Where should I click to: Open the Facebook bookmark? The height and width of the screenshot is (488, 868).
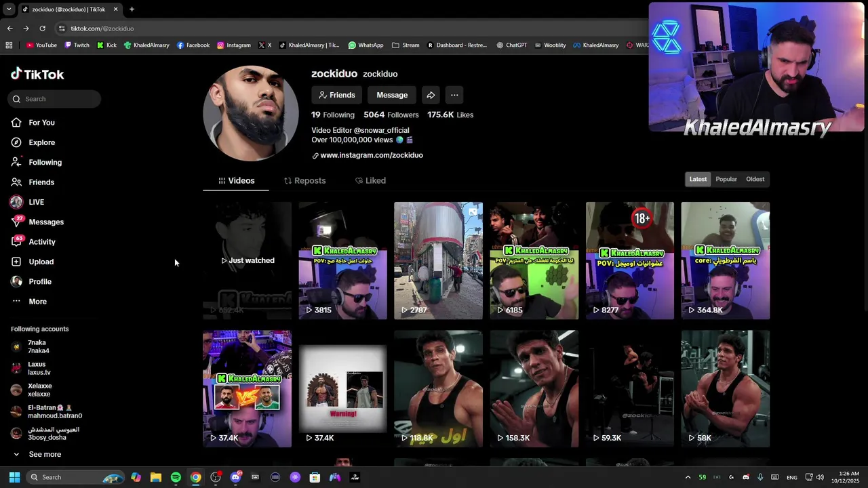(193, 45)
